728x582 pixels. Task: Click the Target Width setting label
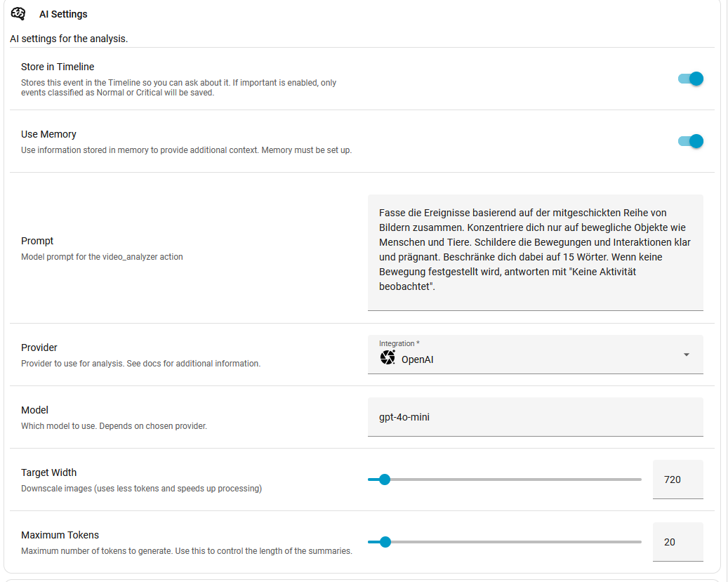pyautogui.click(x=49, y=472)
